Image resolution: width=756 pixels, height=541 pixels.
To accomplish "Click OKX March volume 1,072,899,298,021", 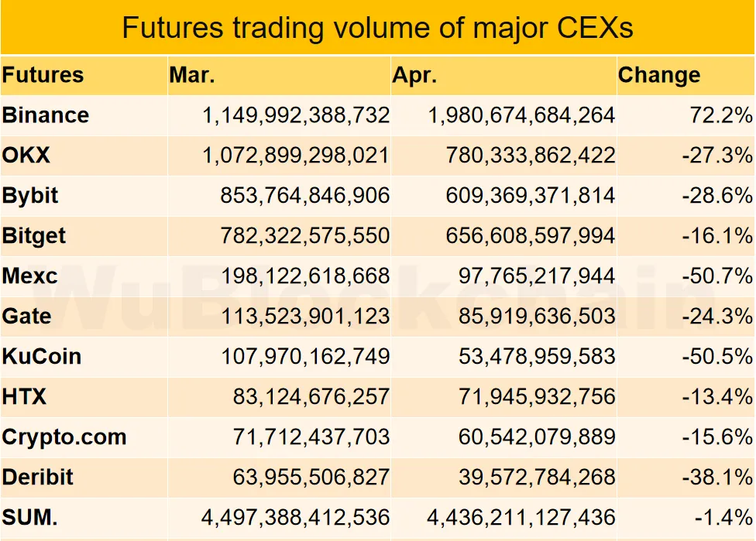I will pos(296,156).
